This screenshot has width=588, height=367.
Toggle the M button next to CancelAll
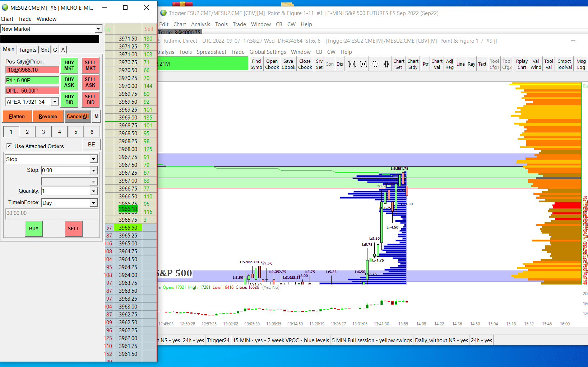pos(96,116)
